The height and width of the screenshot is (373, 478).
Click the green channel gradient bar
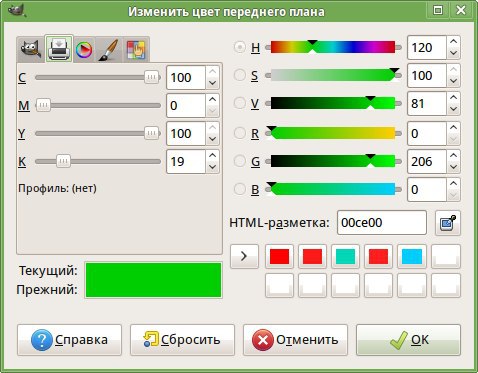(333, 161)
